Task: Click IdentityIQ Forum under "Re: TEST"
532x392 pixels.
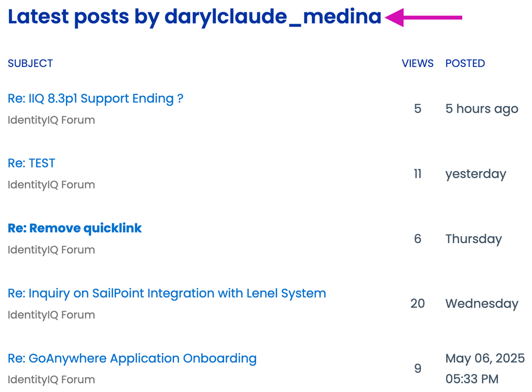Action: point(51,185)
